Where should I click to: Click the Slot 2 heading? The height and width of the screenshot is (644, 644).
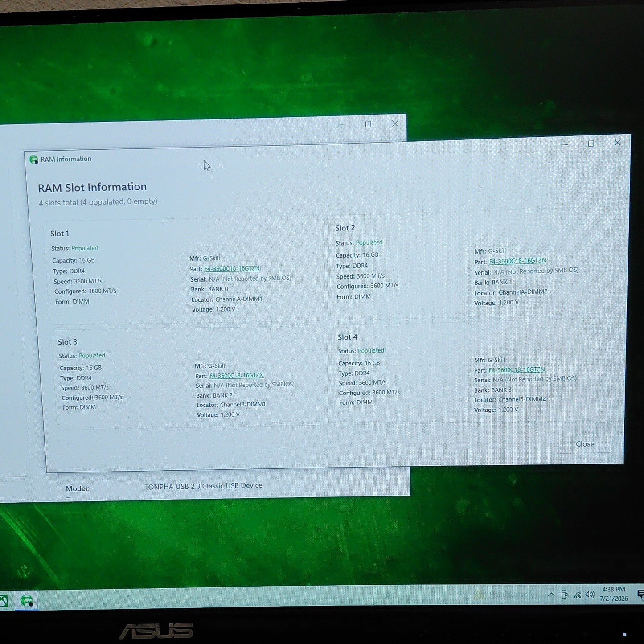click(345, 228)
